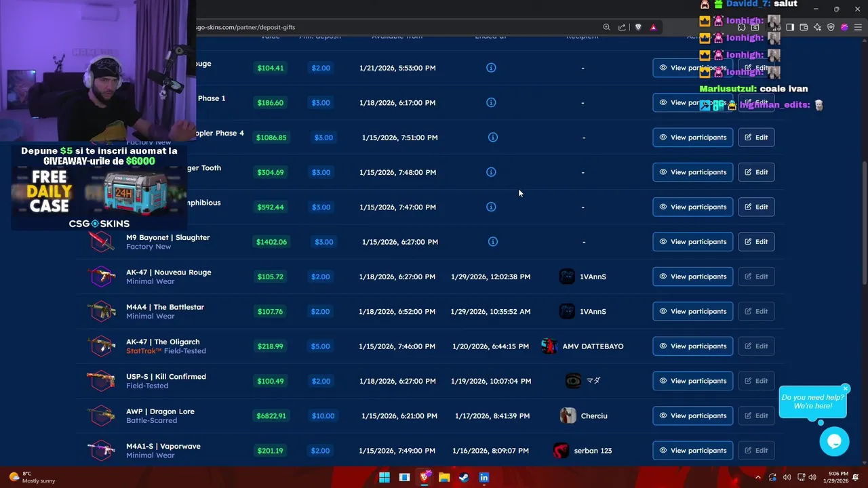868x488 pixels.
Task: Click the browser address bar URL
Action: (x=245, y=27)
